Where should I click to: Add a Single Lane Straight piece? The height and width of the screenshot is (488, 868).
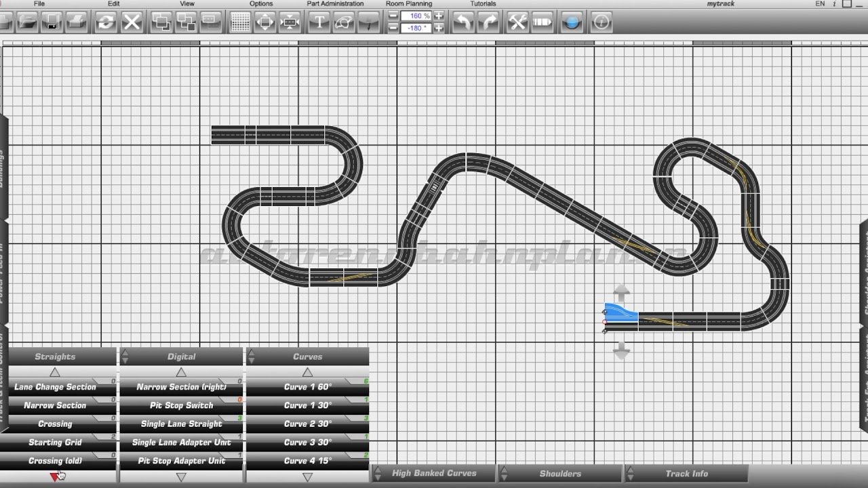181,424
